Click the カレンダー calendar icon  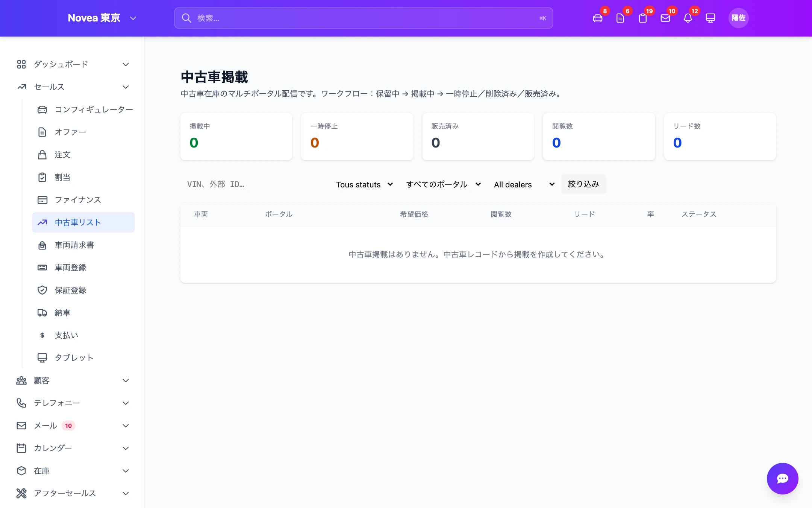click(x=21, y=448)
